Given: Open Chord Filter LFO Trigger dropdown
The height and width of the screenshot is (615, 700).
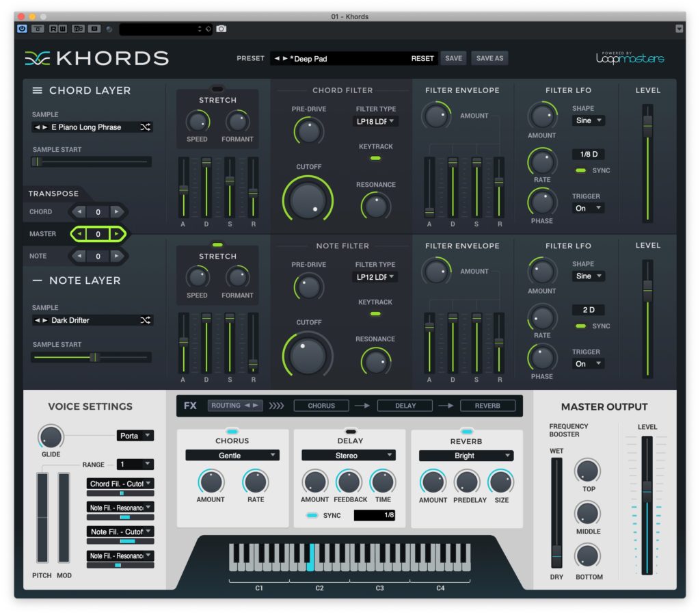Looking at the screenshot, I should [589, 208].
